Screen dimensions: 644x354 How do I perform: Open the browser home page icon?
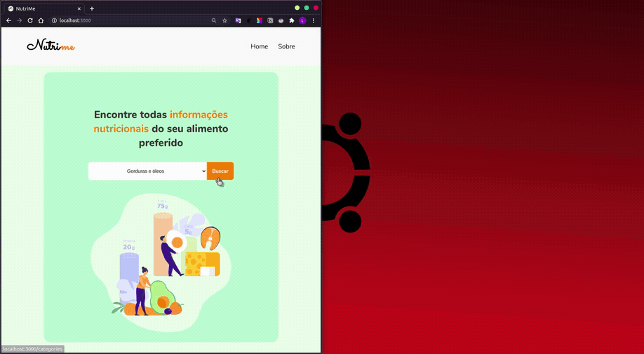point(41,20)
